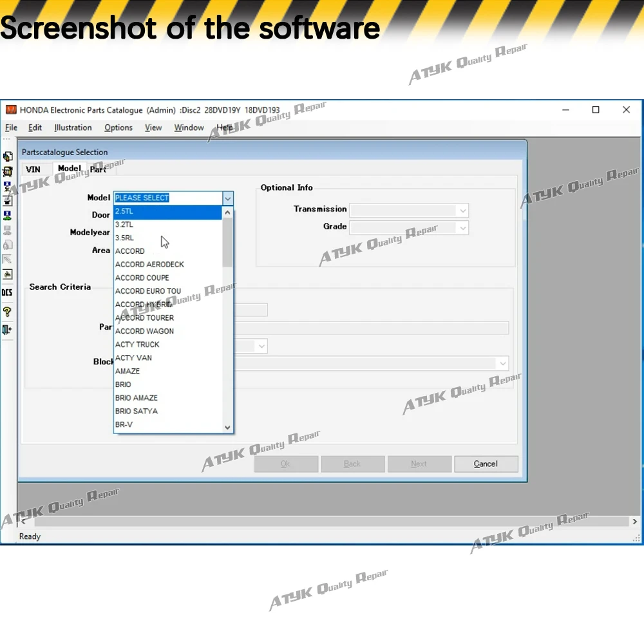Select ACCORD TOURER model entry
644x644 pixels.
coord(167,318)
